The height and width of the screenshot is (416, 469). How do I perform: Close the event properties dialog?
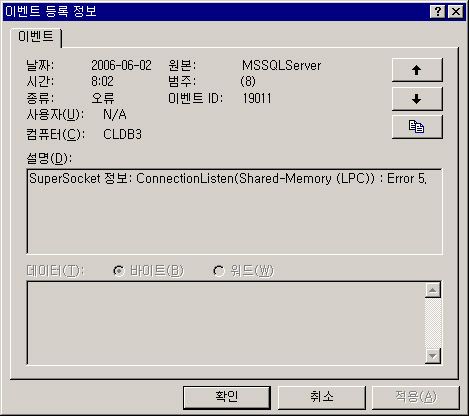click(456, 12)
